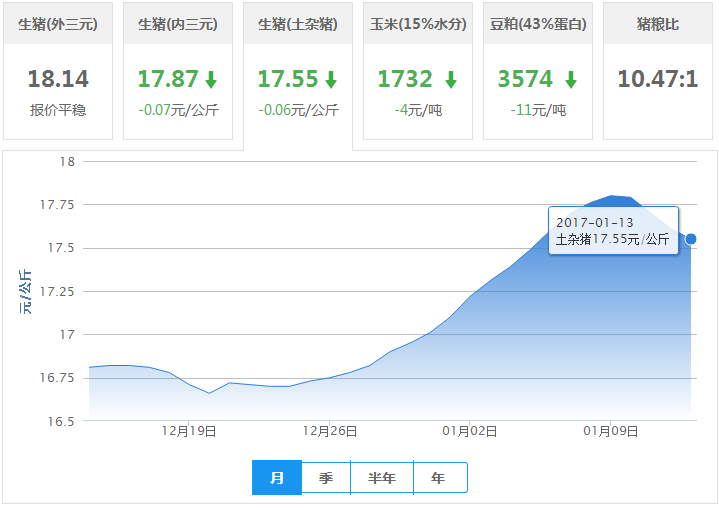Click the 2017-01-13 tooltip box
719x510 pixels.
[614, 230]
